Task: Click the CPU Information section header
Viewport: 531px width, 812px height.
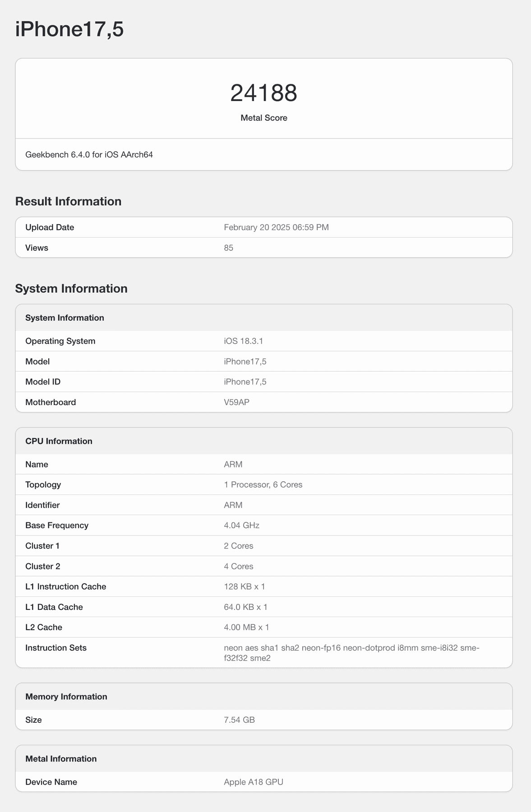Action: [59, 441]
